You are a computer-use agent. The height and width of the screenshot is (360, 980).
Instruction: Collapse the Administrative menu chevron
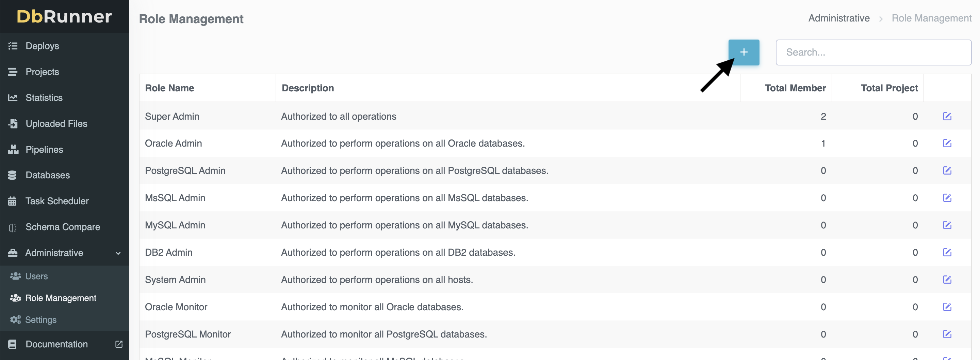click(x=118, y=253)
